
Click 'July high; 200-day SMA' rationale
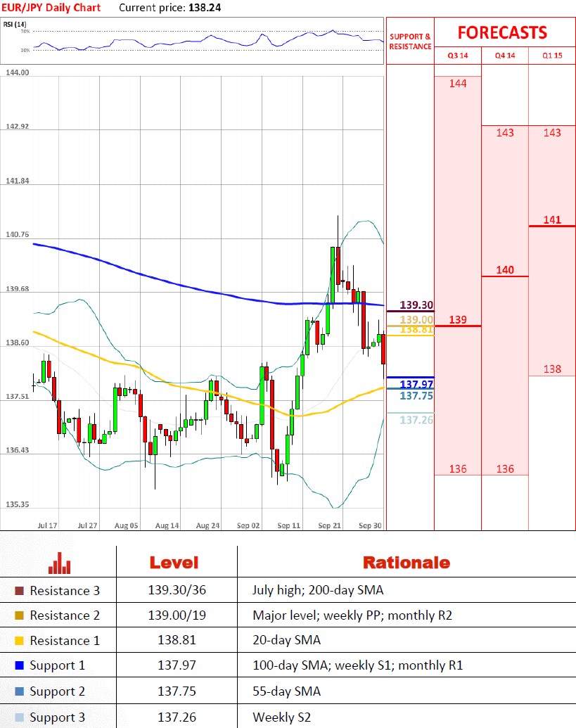318,591
